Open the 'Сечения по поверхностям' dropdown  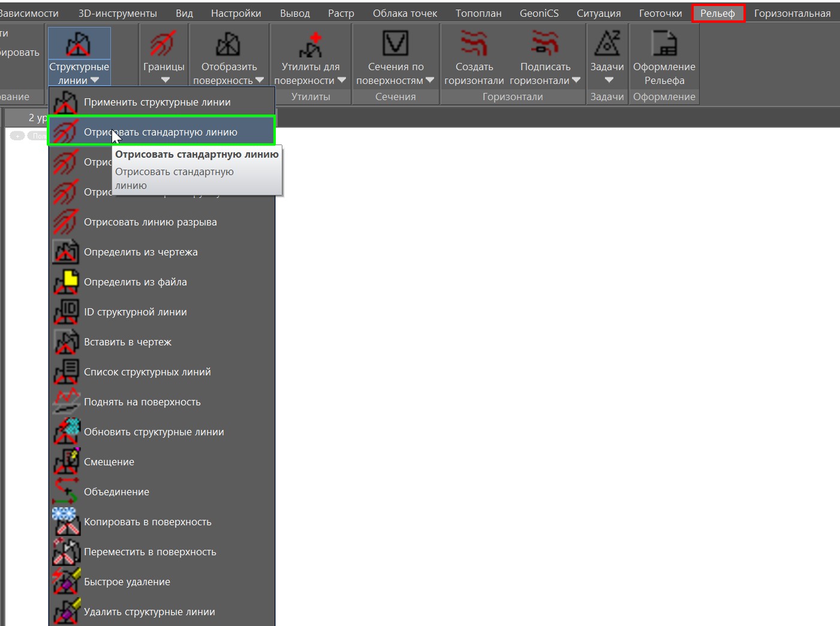(429, 80)
